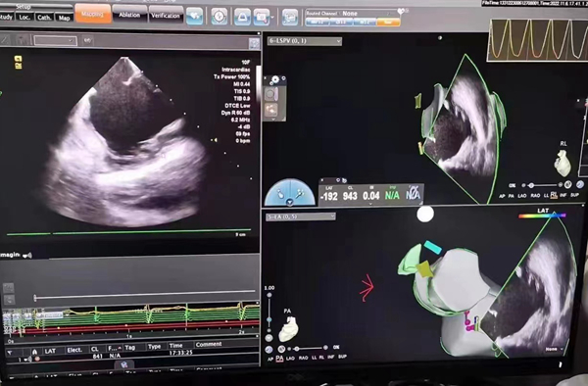Toggle the speaker icon beside Imaging
This screenshot has width=588, height=386.
[x=27, y=256]
